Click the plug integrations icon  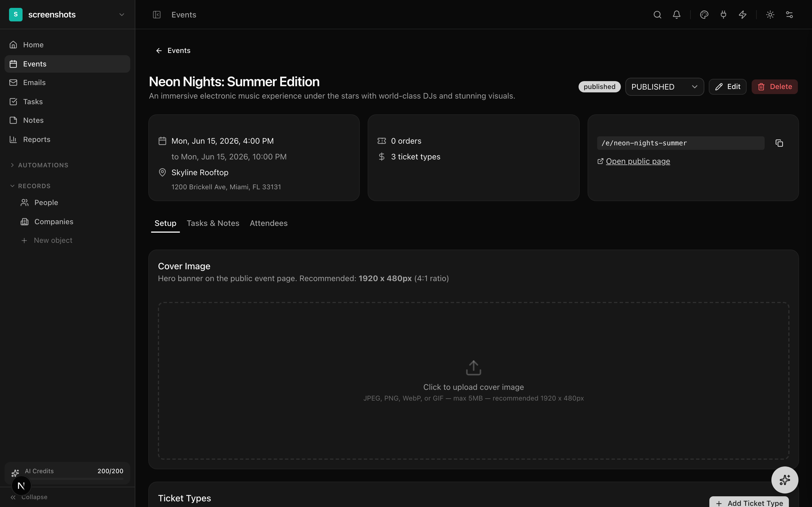723,15
